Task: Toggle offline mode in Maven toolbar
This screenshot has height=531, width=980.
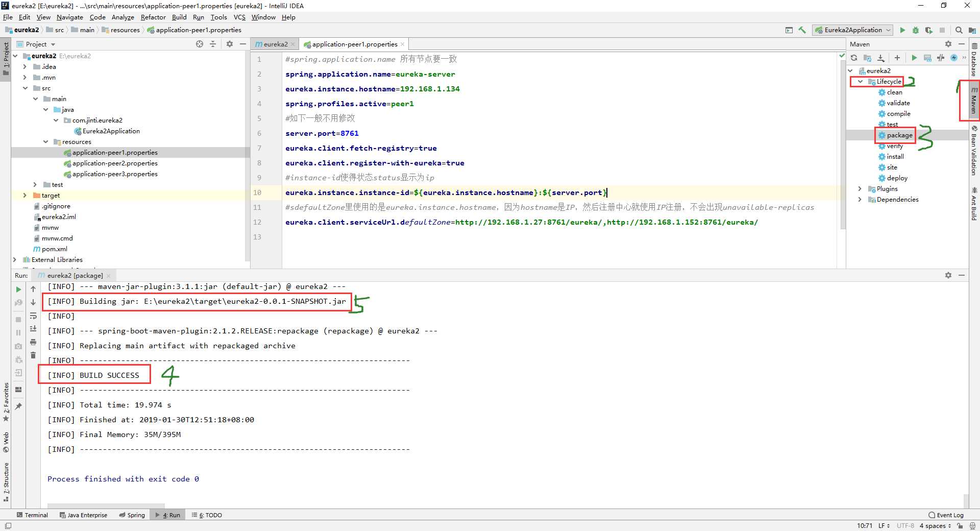Action: 941,58
